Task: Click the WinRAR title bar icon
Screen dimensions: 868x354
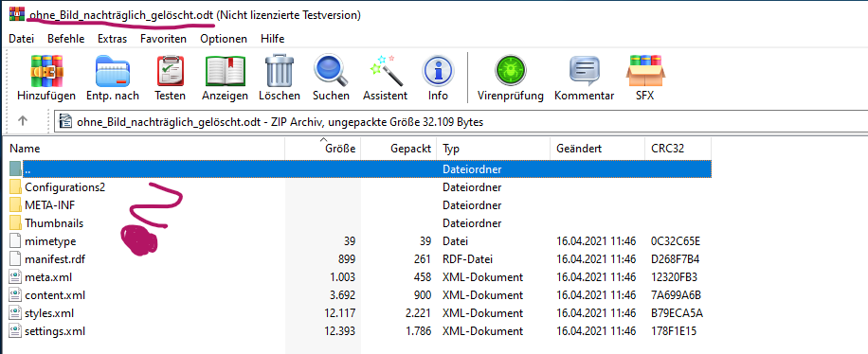Action: click(16, 14)
